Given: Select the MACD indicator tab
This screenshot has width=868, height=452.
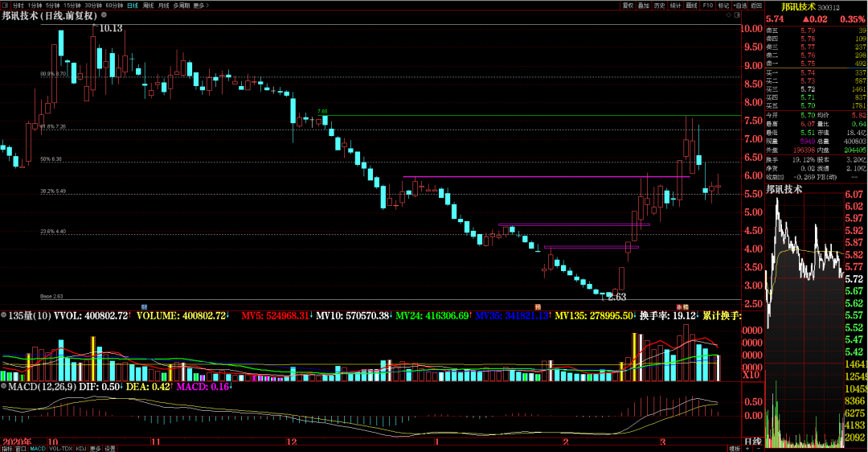Looking at the screenshot, I should coord(38,449).
